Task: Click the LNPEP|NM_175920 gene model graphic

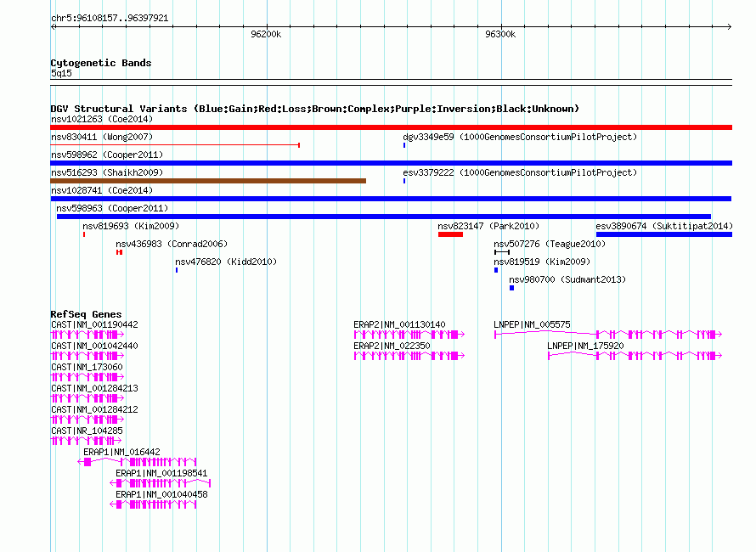Action: [635, 355]
